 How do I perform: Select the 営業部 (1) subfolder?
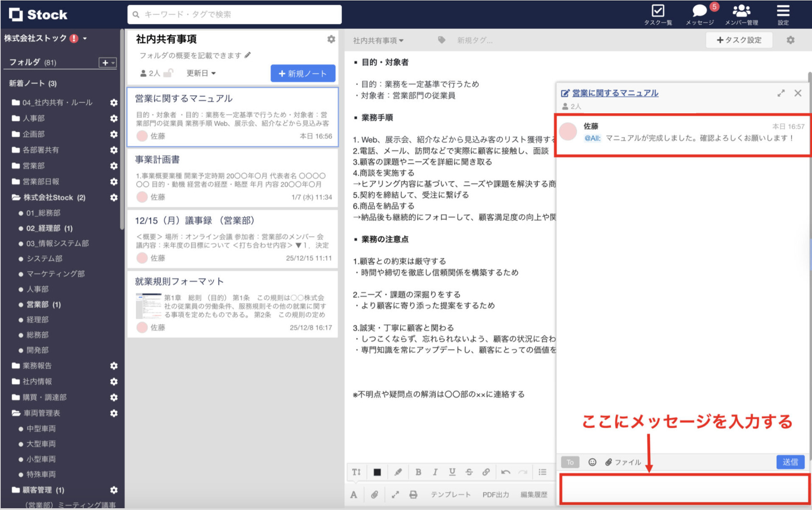pos(43,304)
